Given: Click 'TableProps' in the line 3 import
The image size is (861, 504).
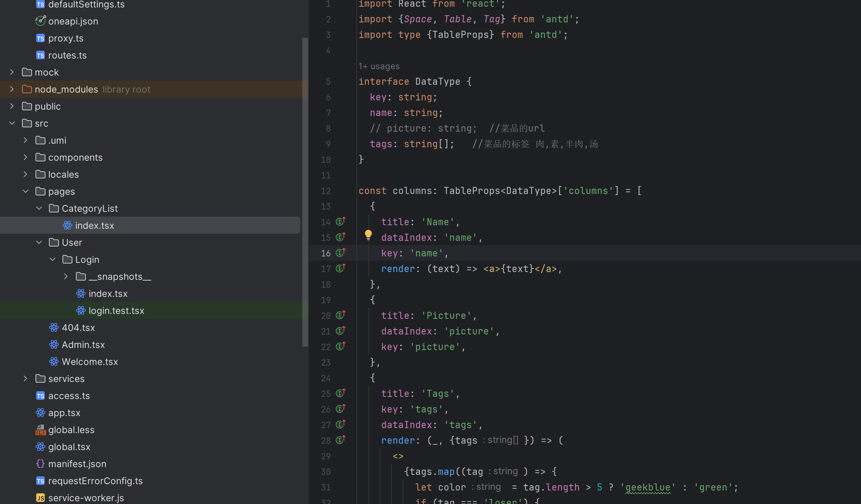Looking at the screenshot, I should click(460, 35).
